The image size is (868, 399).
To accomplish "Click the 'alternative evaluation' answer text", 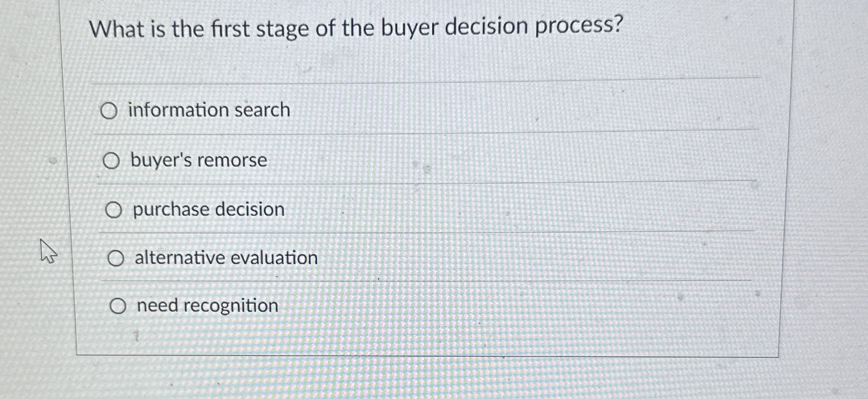I will pyautogui.click(x=226, y=258).
